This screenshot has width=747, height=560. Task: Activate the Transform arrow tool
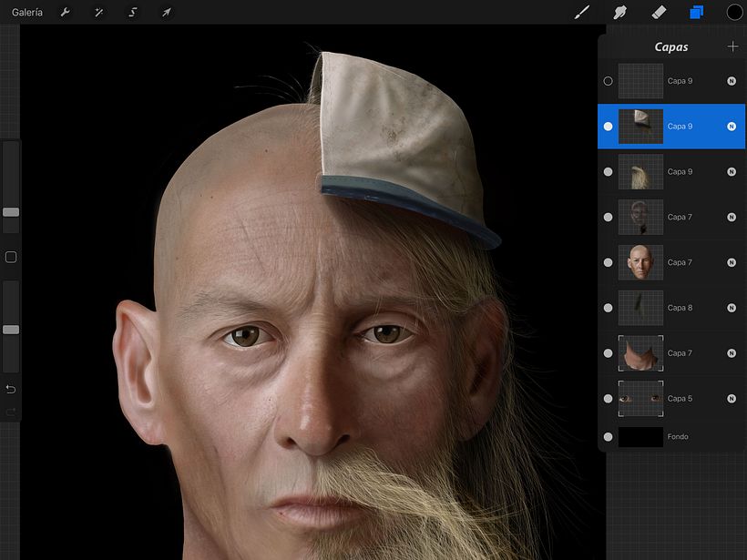tap(166, 13)
